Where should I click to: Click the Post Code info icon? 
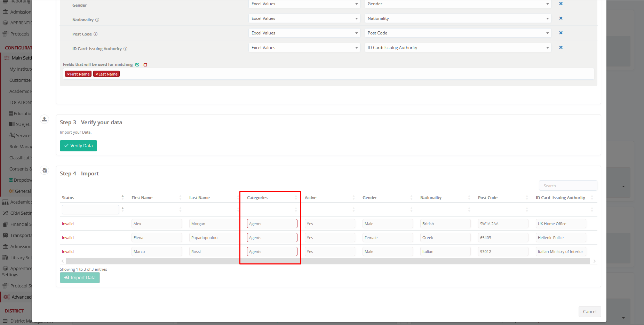tap(96, 34)
